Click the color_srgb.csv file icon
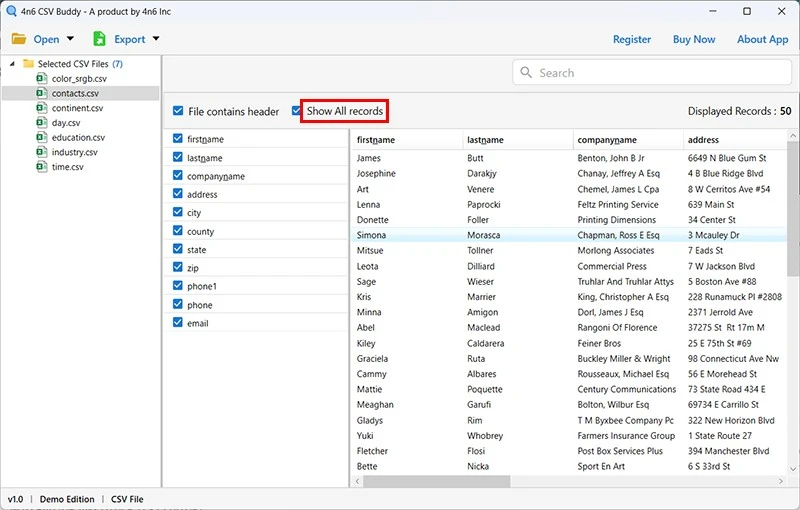 [x=42, y=78]
